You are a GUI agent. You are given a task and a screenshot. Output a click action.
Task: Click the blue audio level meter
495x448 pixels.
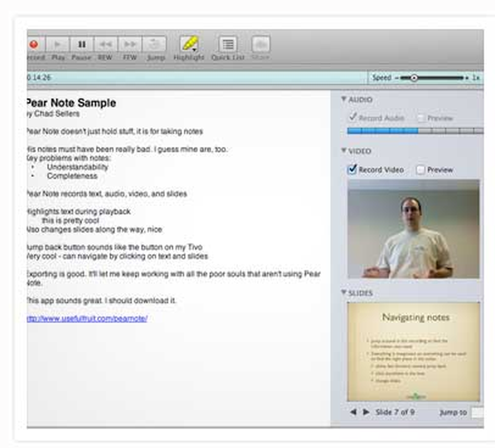pos(415,131)
